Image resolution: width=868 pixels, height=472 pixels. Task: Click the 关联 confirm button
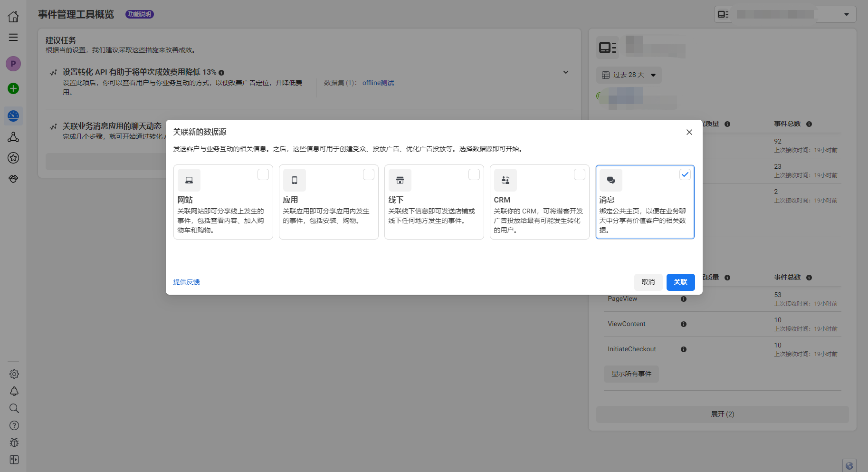[680, 282]
